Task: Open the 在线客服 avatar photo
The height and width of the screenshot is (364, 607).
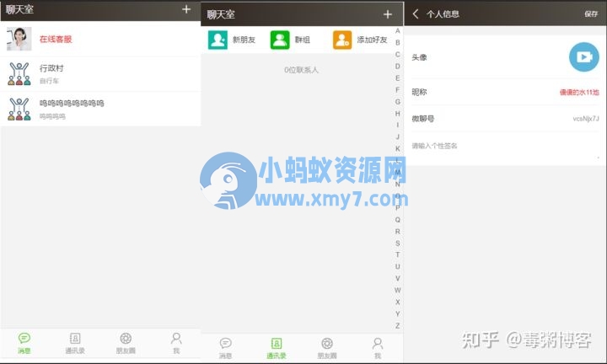Action: (19, 39)
